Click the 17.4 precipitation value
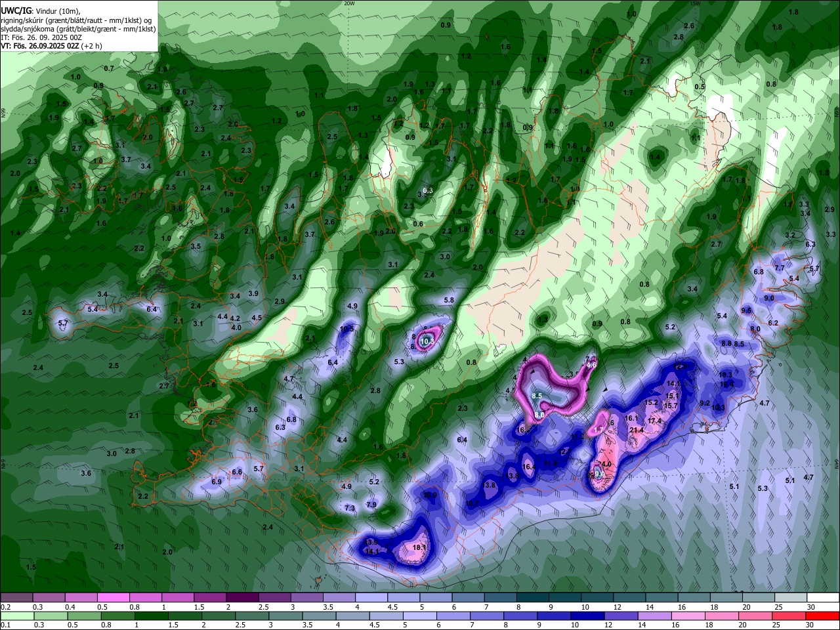The height and width of the screenshot is (630, 840). click(x=654, y=421)
